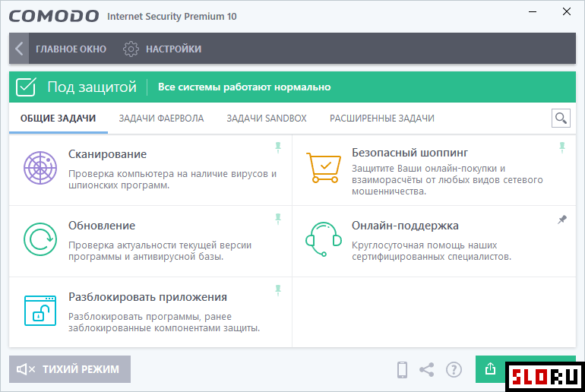This screenshot has width=585, height=392.
Task: Launch Безопасный шоппинг task
Action: [x=409, y=153]
